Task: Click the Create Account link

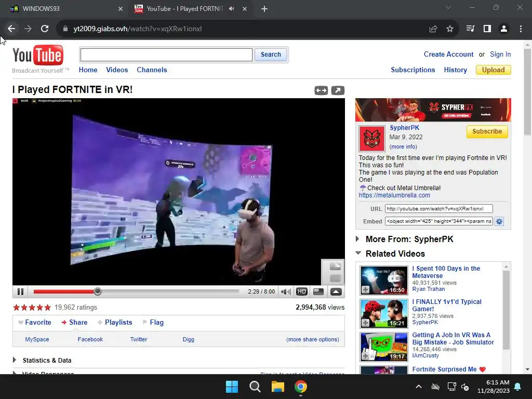Action: point(448,54)
